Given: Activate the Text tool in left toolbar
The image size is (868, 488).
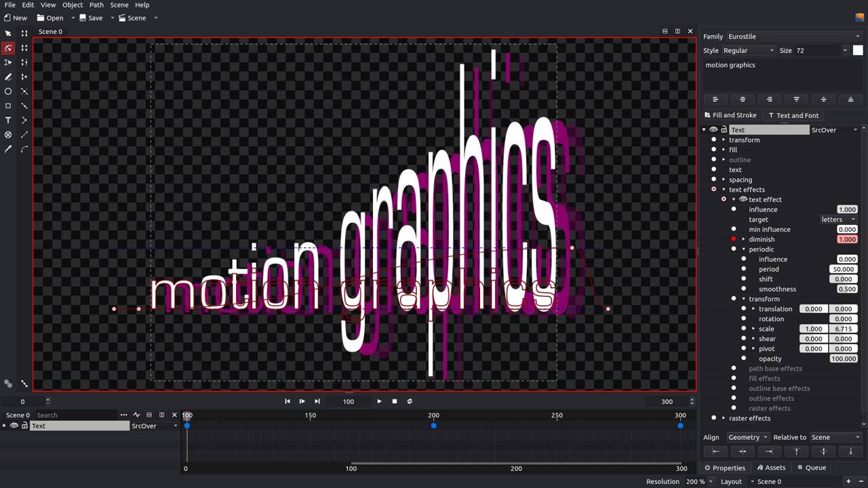Looking at the screenshot, I should tap(8, 121).
